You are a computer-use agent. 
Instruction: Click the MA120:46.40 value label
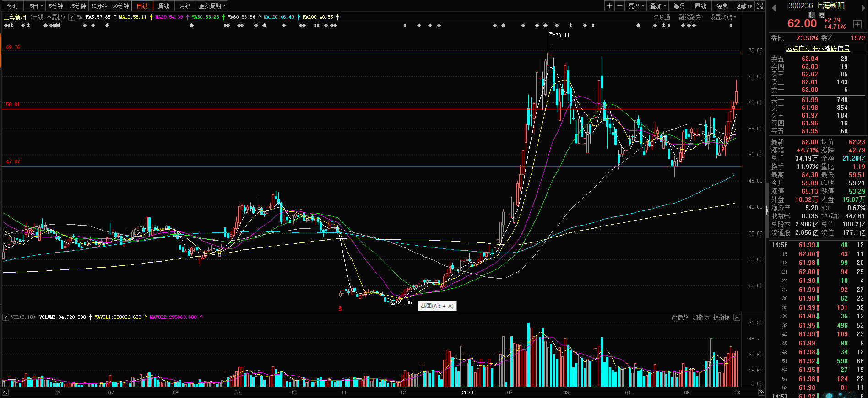tap(279, 17)
